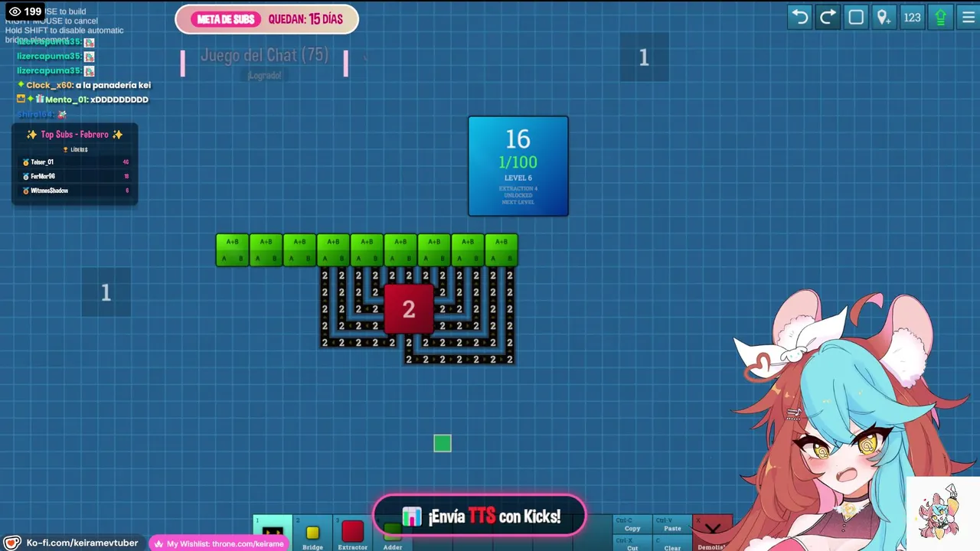The width and height of the screenshot is (980, 551).
Task: Click the level 6 goal panel showing 16
Action: [518, 166]
